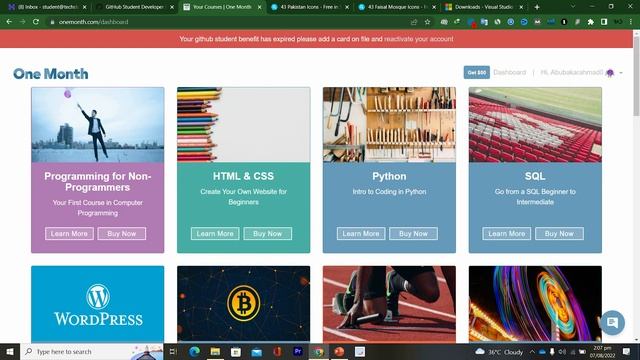Screen dimensions: 640x360
Task: Open Adobe Premiere Pro from the taskbar
Action: pos(298,351)
